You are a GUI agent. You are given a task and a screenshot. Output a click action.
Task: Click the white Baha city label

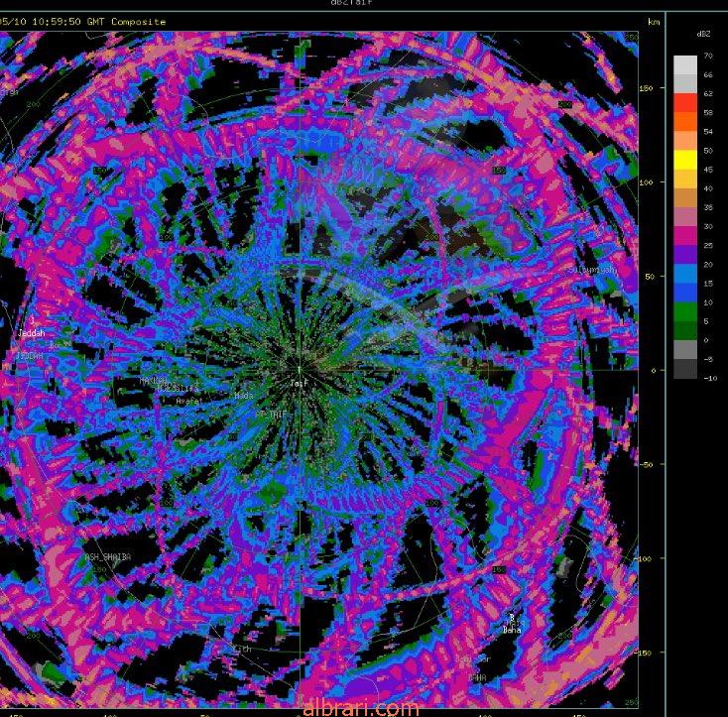(512, 630)
